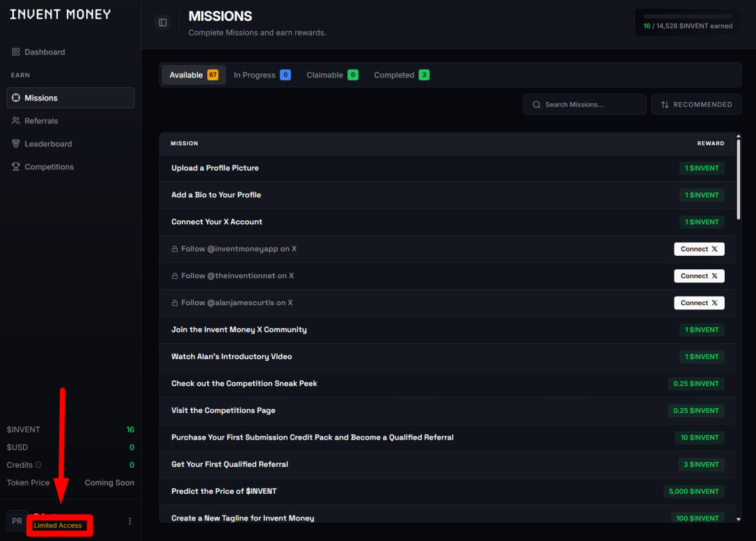Image resolution: width=756 pixels, height=541 pixels.
Task: Open Missions in the sidebar
Action: 70,98
